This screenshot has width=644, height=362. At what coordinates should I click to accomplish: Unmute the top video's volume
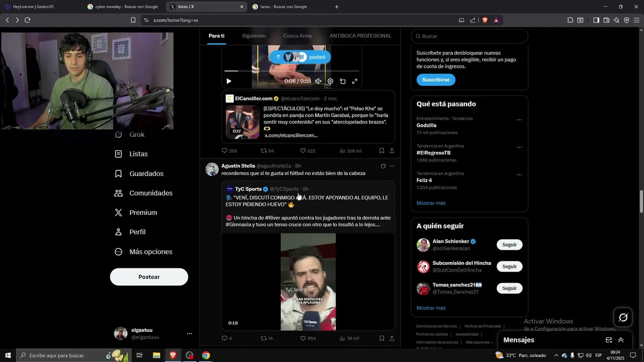click(318, 81)
